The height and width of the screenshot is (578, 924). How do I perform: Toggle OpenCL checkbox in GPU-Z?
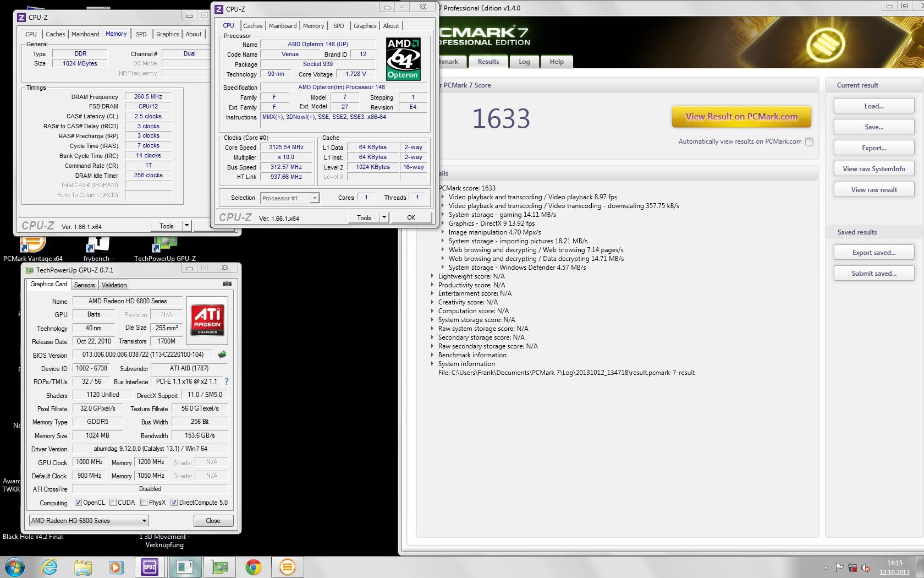click(78, 502)
